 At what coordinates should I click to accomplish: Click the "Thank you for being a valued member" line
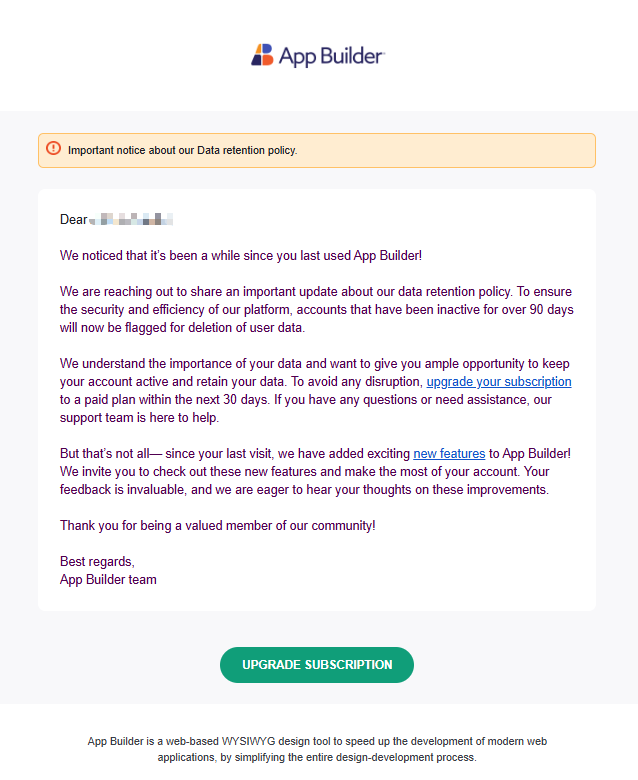(218, 526)
